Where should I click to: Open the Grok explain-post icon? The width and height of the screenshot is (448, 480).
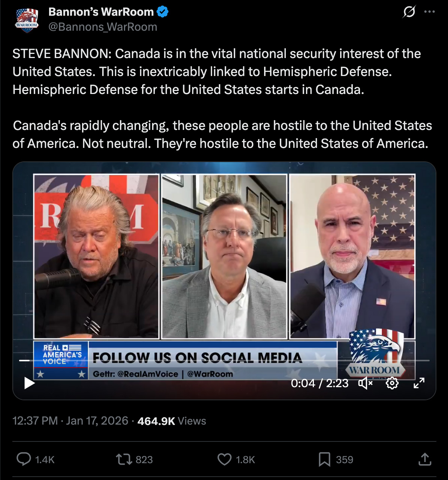[x=409, y=12]
